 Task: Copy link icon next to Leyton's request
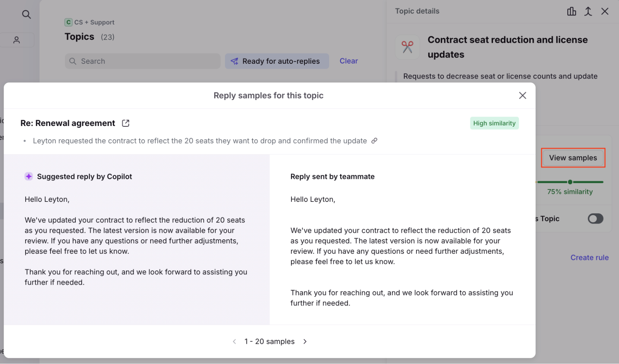[x=374, y=141]
